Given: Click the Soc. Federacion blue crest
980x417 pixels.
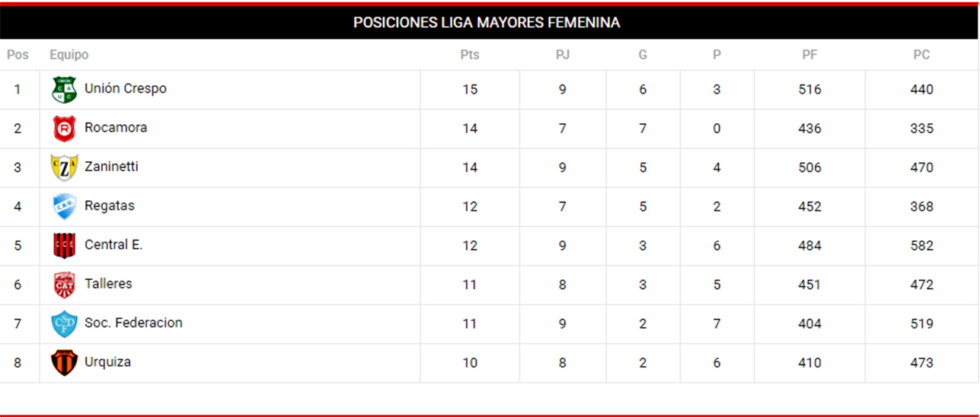Looking at the screenshot, I should point(64,324).
